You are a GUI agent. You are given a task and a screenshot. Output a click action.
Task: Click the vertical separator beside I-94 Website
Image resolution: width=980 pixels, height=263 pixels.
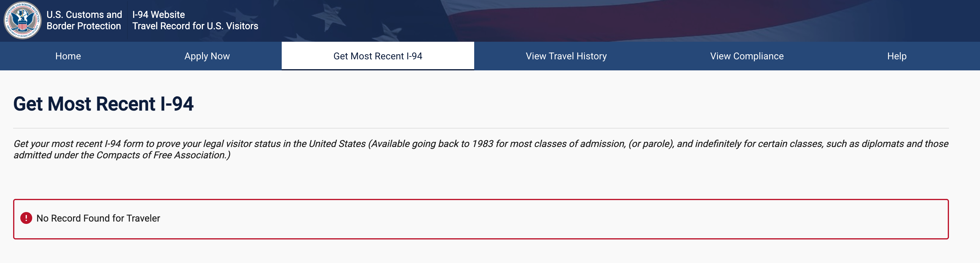[127, 21]
